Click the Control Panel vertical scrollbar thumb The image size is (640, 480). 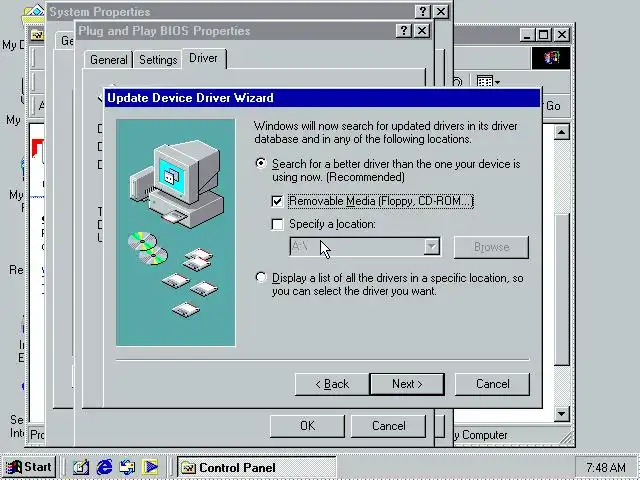tap(562, 288)
